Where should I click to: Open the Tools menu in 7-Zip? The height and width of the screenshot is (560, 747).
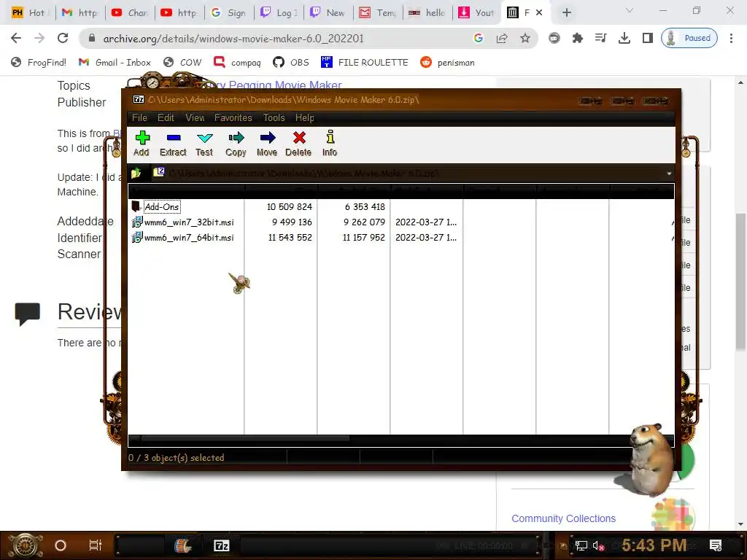(274, 117)
